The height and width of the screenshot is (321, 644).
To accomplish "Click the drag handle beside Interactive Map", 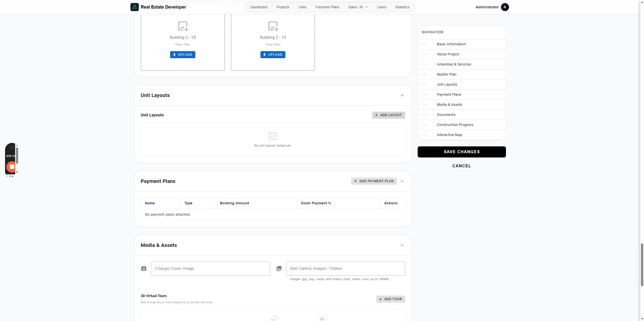I will pyautogui.click(x=424, y=135).
